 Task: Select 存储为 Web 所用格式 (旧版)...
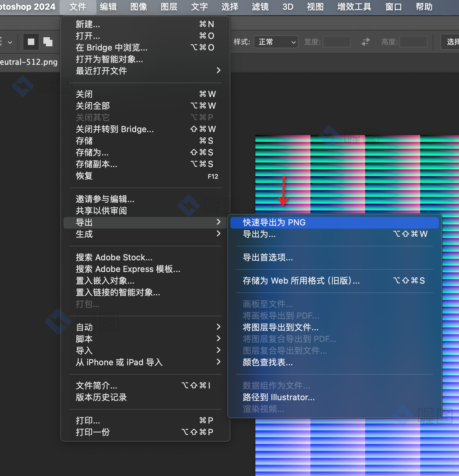click(x=335, y=281)
